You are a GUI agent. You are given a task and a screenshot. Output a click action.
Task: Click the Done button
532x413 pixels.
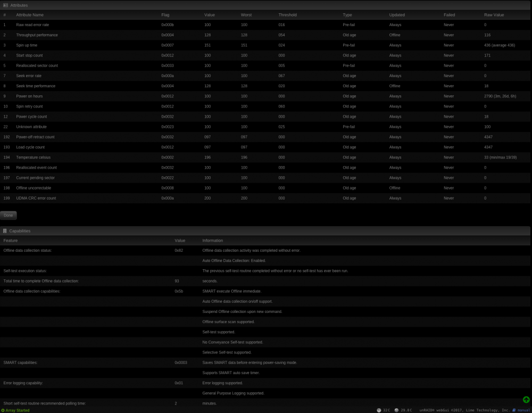[8, 215]
